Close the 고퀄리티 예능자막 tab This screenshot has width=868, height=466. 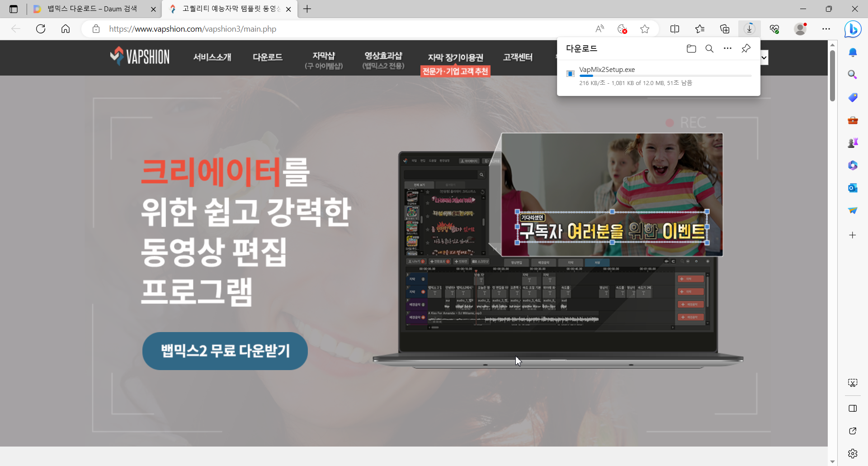288,9
